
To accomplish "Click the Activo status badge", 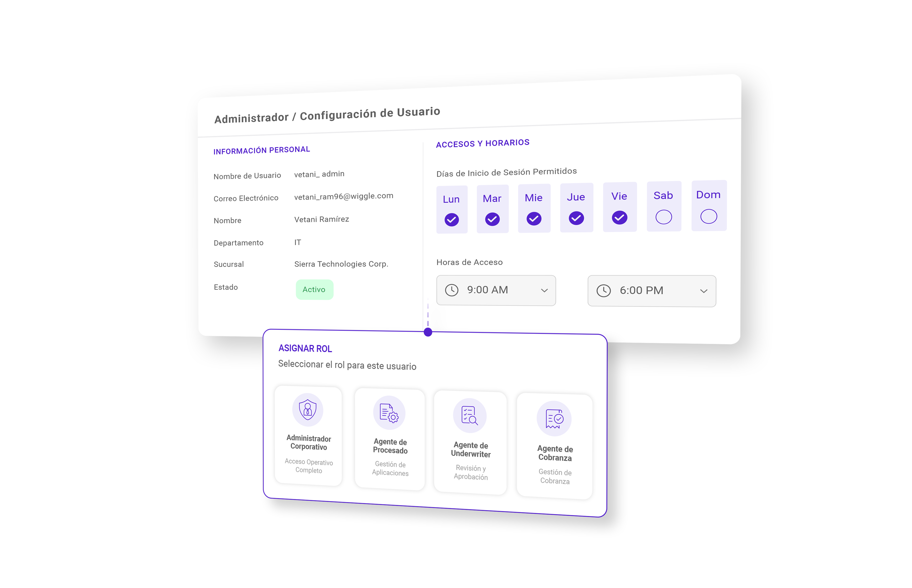I will (314, 289).
